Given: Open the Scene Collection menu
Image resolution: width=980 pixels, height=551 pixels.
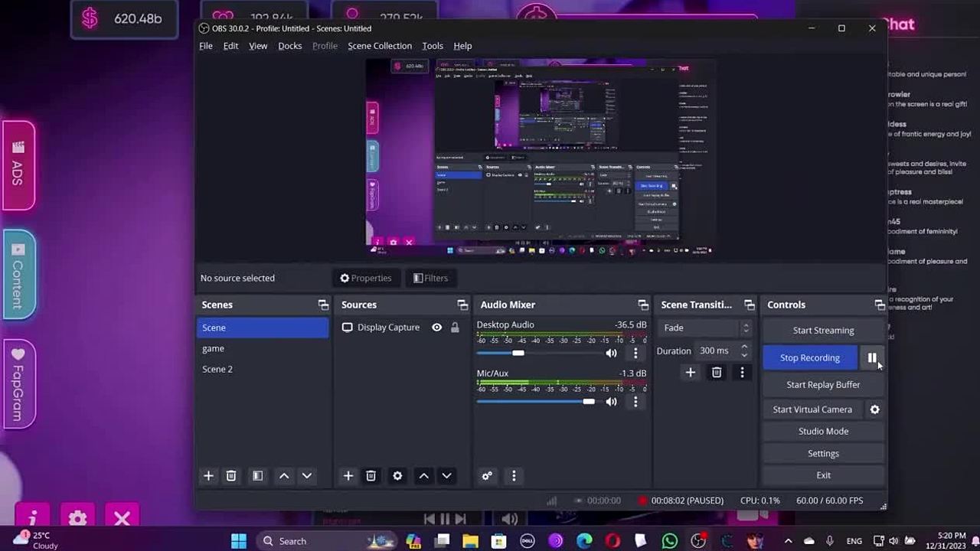Looking at the screenshot, I should coord(380,46).
